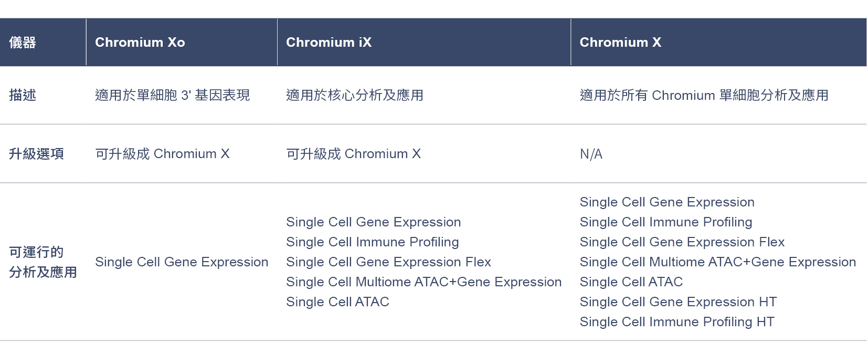The height and width of the screenshot is (363, 868).
Task: Click Single Cell ATAC in iX column
Action: tap(337, 302)
